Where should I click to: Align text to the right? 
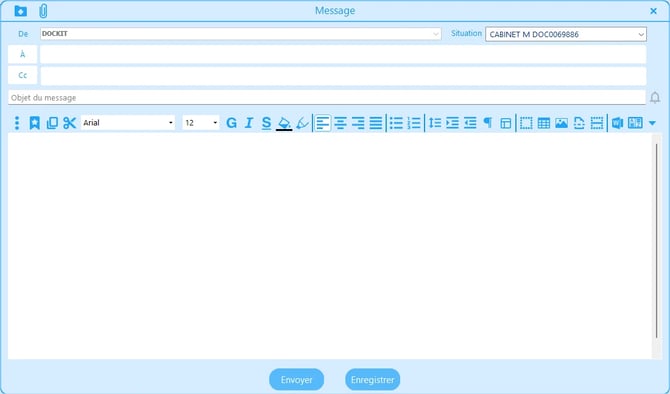[x=358, y=123]
